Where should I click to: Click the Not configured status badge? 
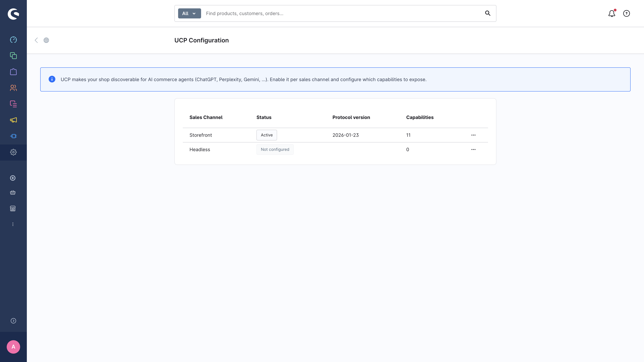click(275, 150)
